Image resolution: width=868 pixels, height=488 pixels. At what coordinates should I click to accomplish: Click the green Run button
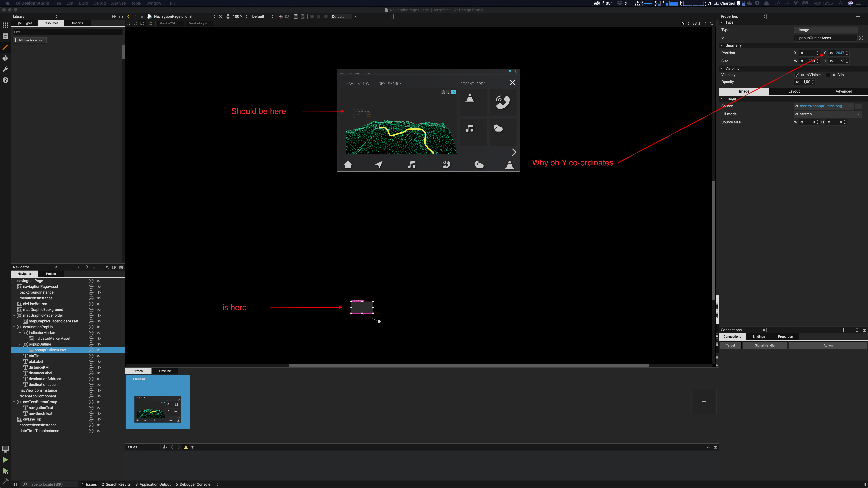click(x=5, y=460)
